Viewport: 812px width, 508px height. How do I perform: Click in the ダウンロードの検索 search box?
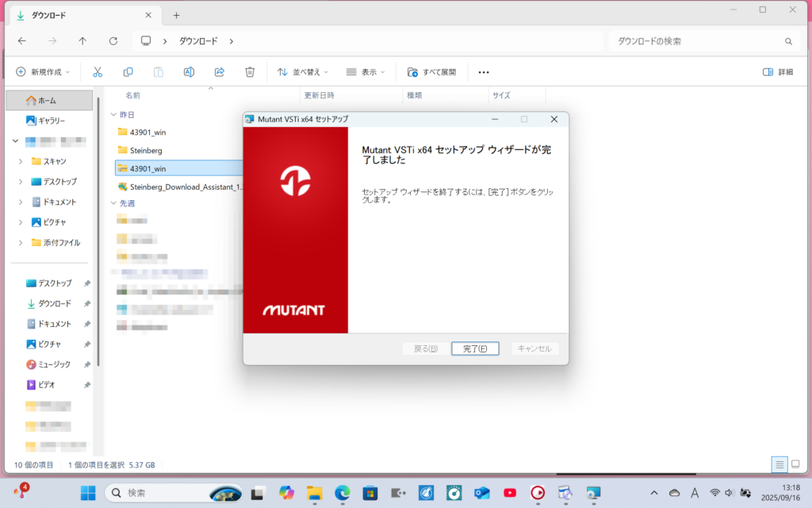(x=694, y=40)
